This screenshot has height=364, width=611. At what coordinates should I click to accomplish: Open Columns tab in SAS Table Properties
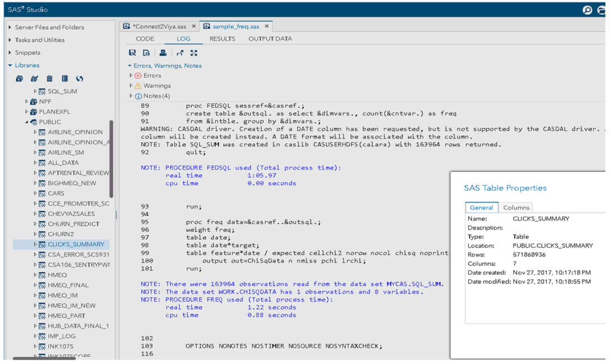[516, 207]
